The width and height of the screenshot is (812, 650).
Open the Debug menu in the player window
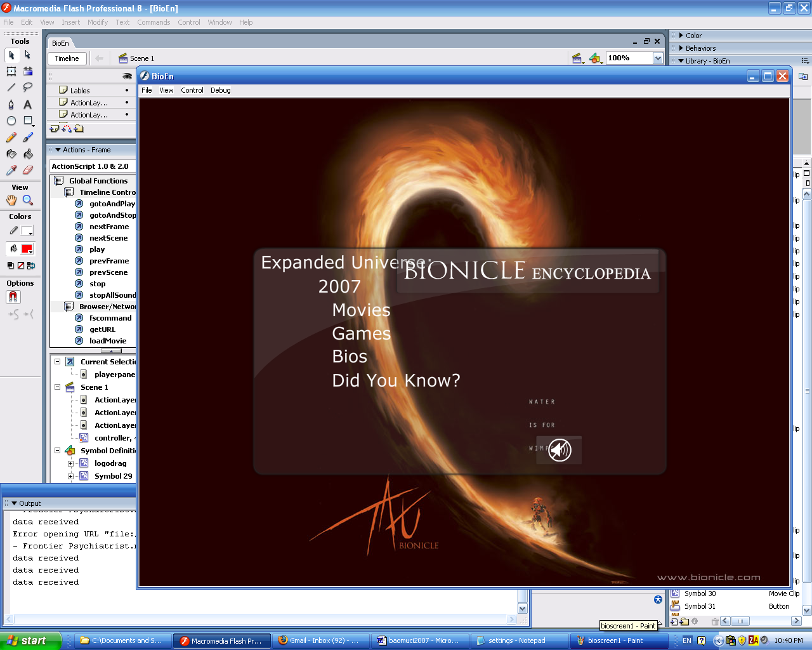[x=220, y=90]
